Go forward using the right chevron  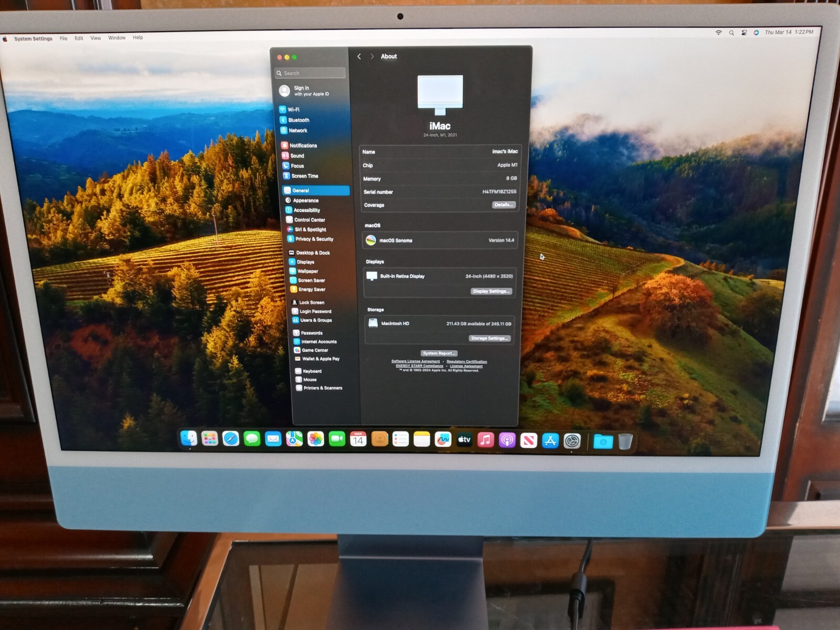(x=372, y=56)
